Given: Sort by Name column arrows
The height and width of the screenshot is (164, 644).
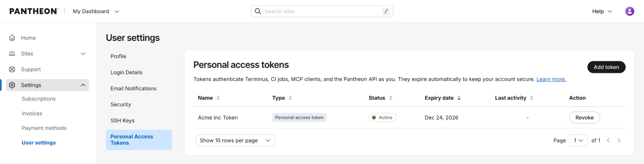Looking at the screenshot, I should [x=218, y=98].
